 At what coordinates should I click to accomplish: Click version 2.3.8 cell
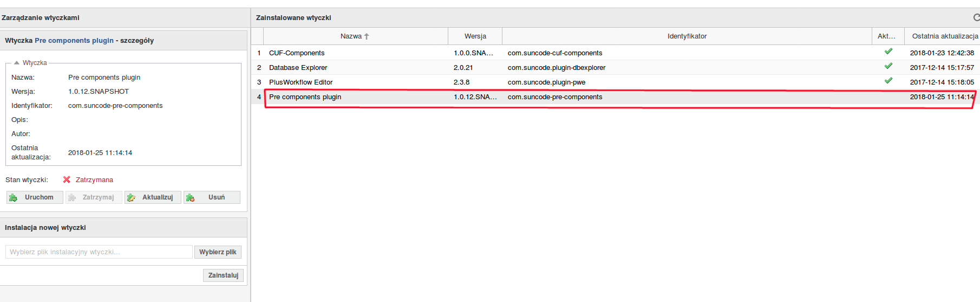(x=462, y=82)
